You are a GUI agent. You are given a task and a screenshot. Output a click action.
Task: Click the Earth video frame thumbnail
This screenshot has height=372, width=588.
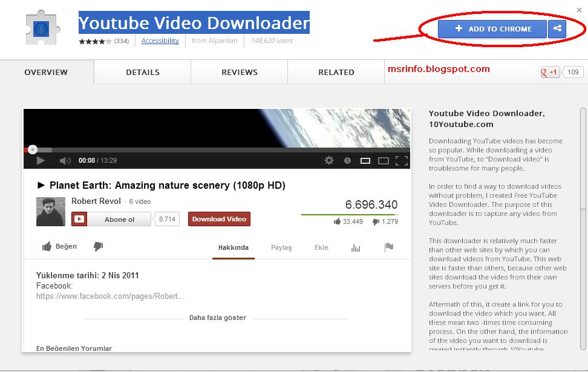pyautogui.click(x=217, y=128)
